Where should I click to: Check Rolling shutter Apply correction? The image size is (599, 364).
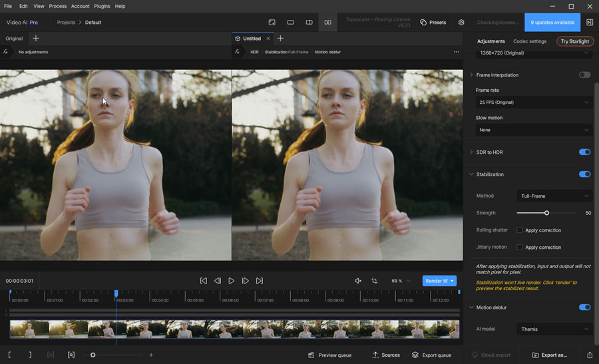point(519,230)
